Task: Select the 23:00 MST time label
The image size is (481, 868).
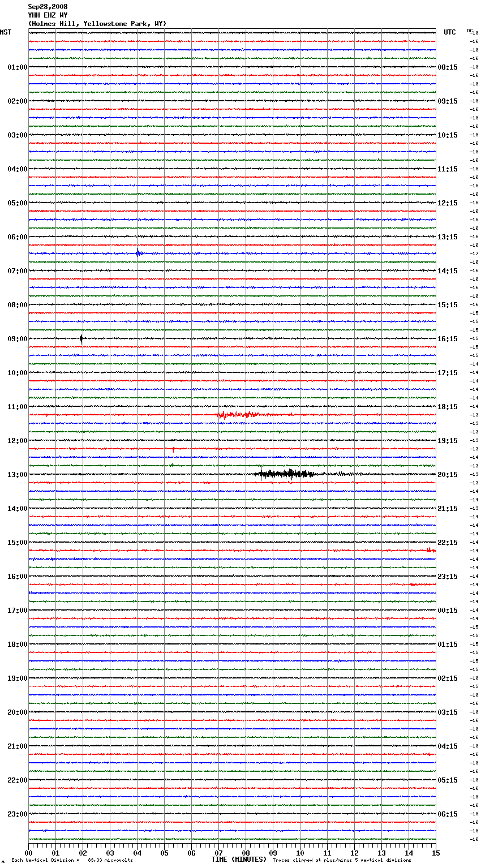Action: click(x=18, y=814)
